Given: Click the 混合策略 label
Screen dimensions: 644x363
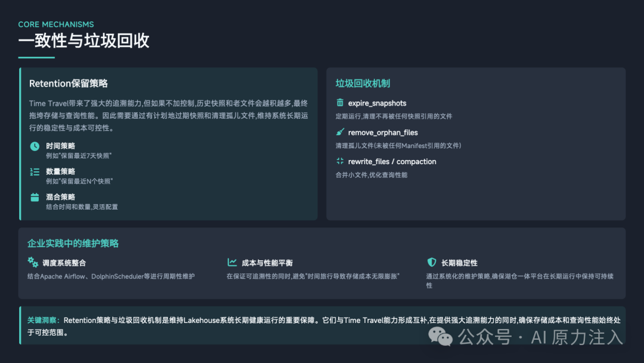Looking at the screenshot, I should pos(60,197).
